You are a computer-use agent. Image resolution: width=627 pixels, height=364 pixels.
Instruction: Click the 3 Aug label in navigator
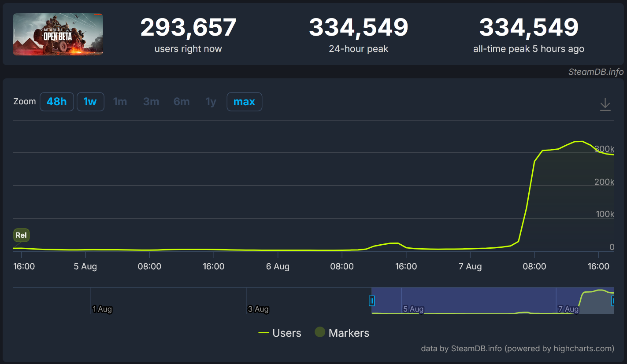click(258, 309)
